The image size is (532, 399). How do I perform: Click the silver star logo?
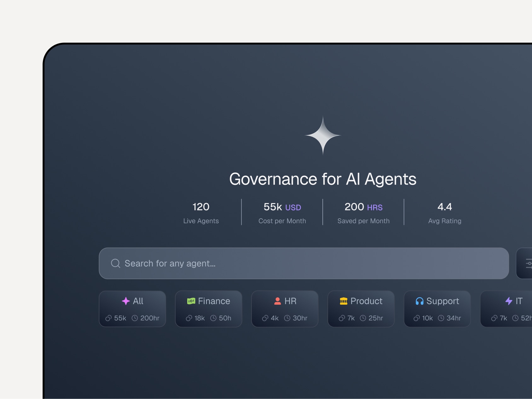[323, 135]
